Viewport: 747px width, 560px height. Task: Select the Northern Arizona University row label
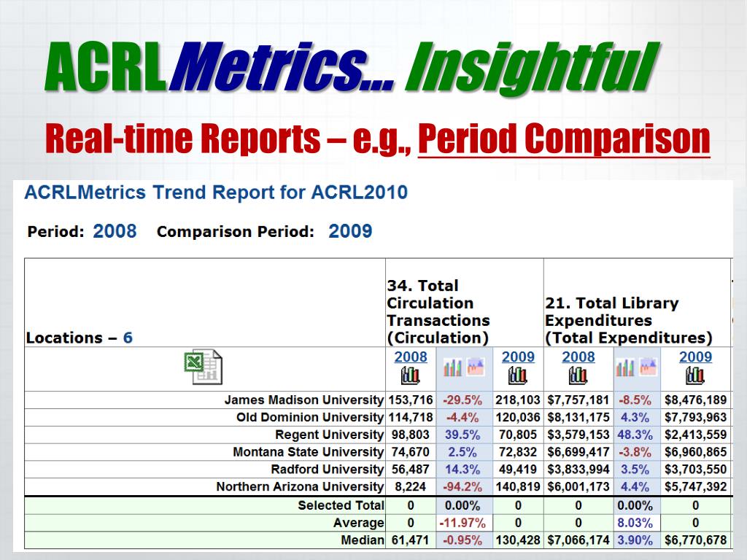tap(300, 486)
